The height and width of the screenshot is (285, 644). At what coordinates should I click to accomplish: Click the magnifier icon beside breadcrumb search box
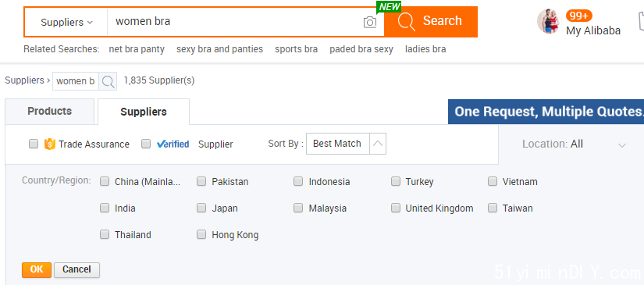coord(108,81)
